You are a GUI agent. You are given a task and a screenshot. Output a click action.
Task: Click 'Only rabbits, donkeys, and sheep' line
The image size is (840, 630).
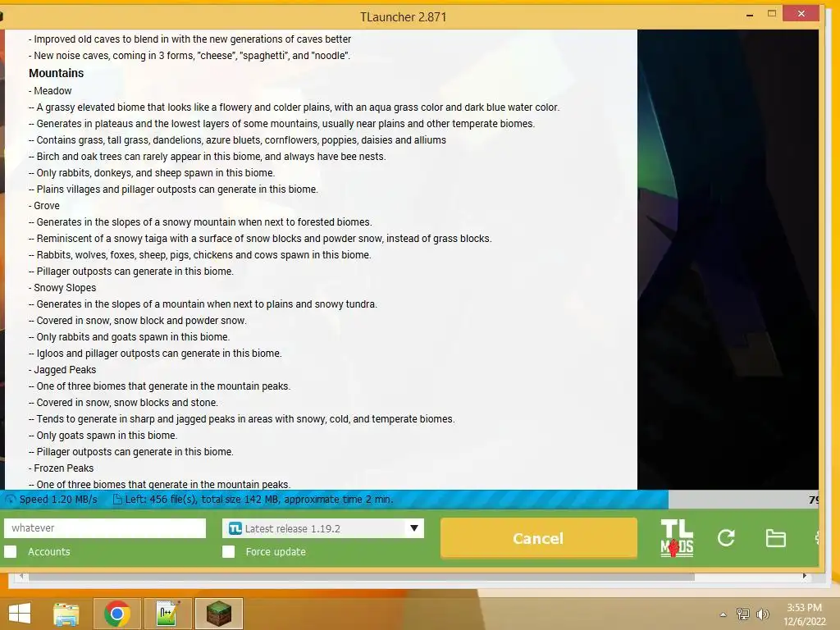(x=152, y=173)
